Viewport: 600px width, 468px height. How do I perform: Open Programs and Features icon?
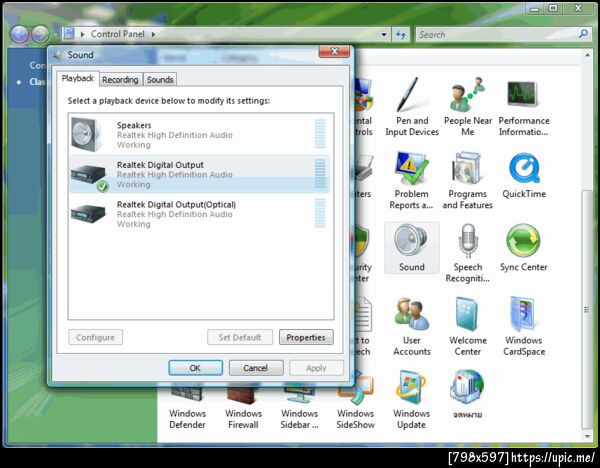[467, 179]
